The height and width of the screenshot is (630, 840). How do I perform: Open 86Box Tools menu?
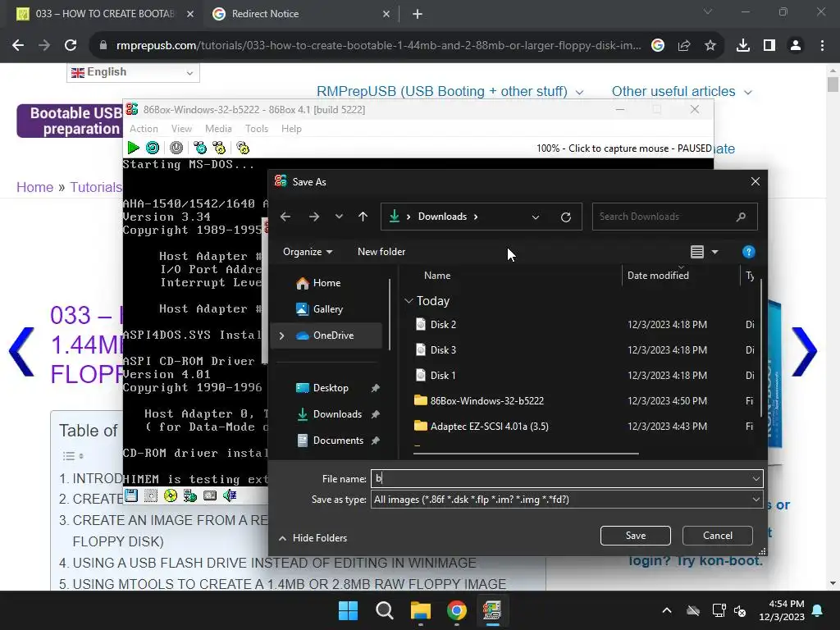point(257,129)
